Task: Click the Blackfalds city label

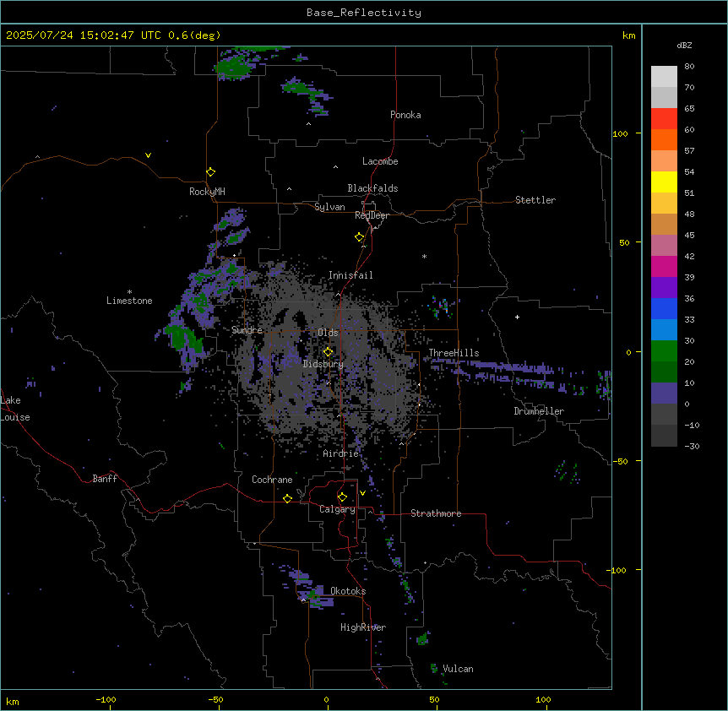Action: (x=372, y=188)
